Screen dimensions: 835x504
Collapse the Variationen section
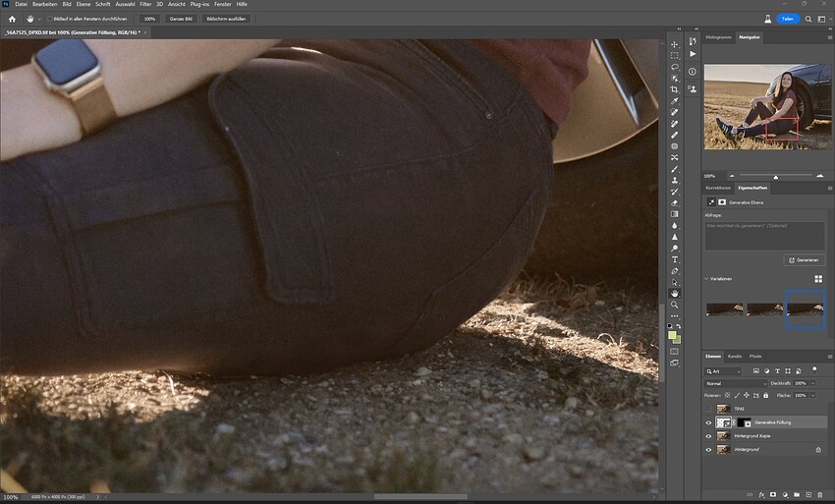pos(707,278)
